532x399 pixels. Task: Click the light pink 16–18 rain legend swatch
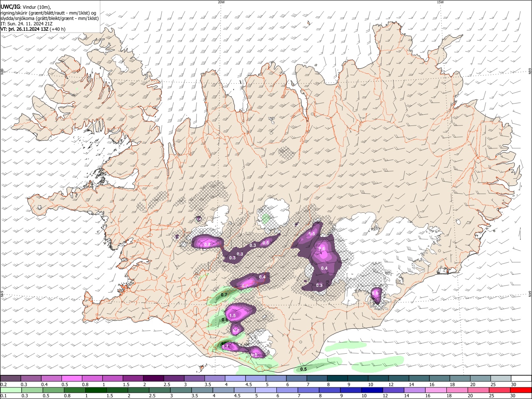coord(435,390)
